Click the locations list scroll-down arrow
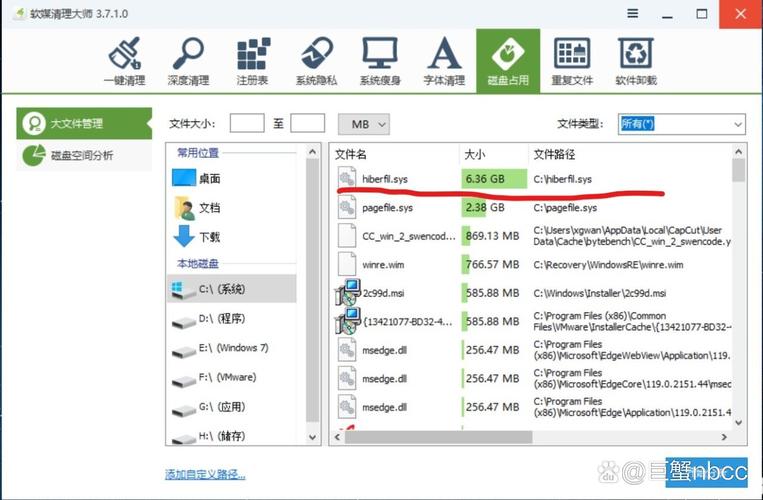This screenshot has height=500, width=763. [x=312, y=437]
